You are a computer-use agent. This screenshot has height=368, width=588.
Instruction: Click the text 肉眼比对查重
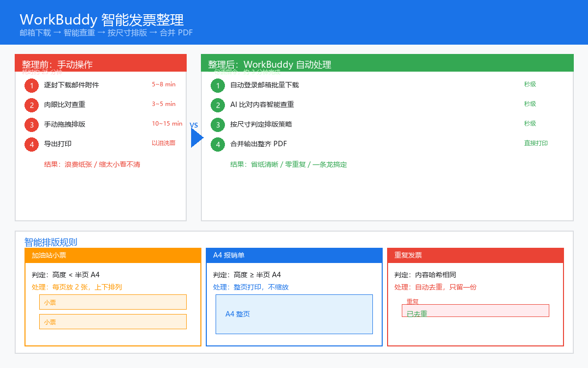coord(65,105)
